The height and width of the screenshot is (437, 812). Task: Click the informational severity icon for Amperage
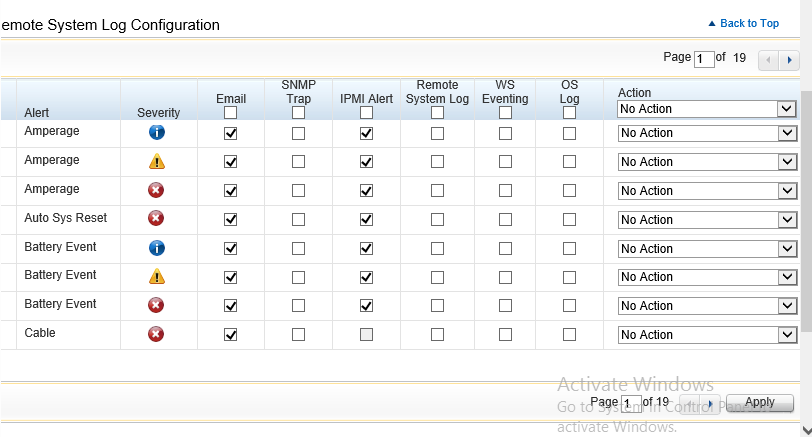[x=157, y=132]
